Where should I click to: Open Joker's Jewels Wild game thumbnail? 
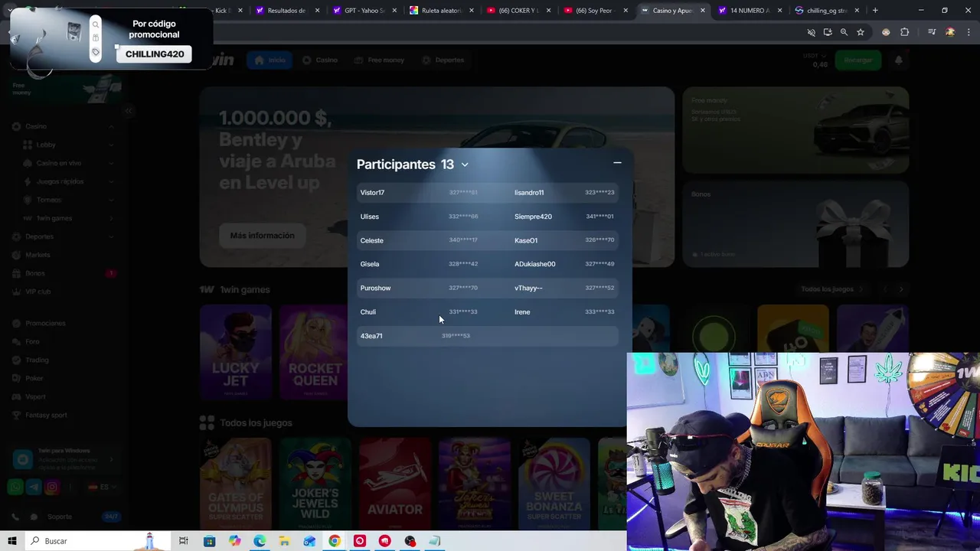pyautogui.click(x=315, y=484)
